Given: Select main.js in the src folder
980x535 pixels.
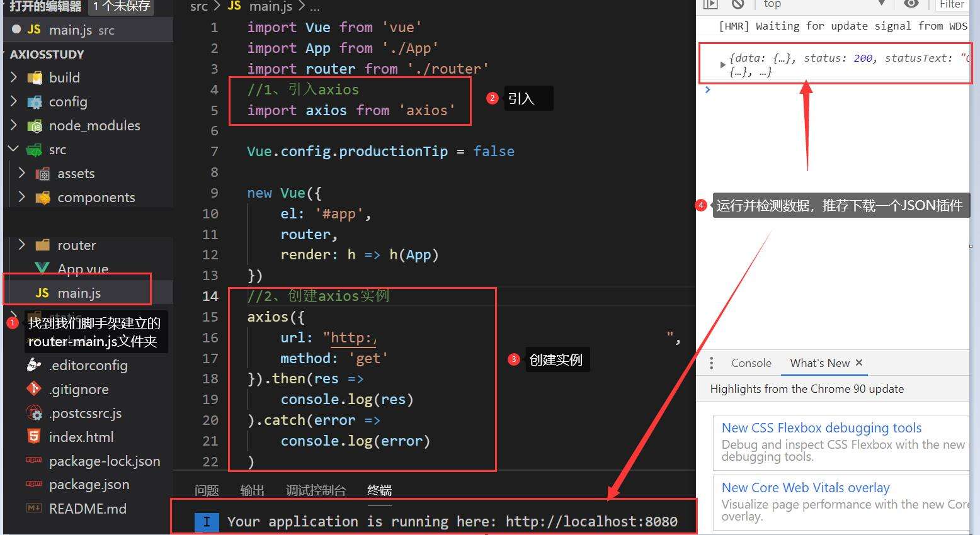Looking at the screenshot, I should click(88, 293).
